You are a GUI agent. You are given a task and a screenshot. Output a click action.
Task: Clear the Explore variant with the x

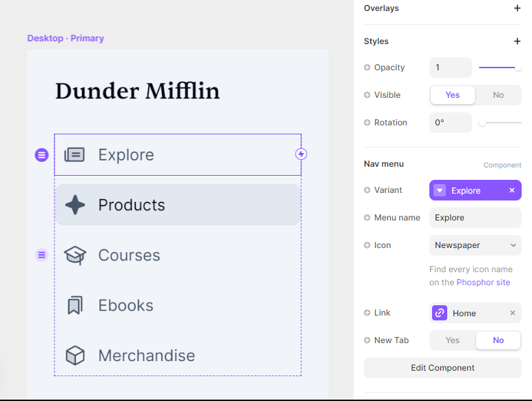click(512, 190)
